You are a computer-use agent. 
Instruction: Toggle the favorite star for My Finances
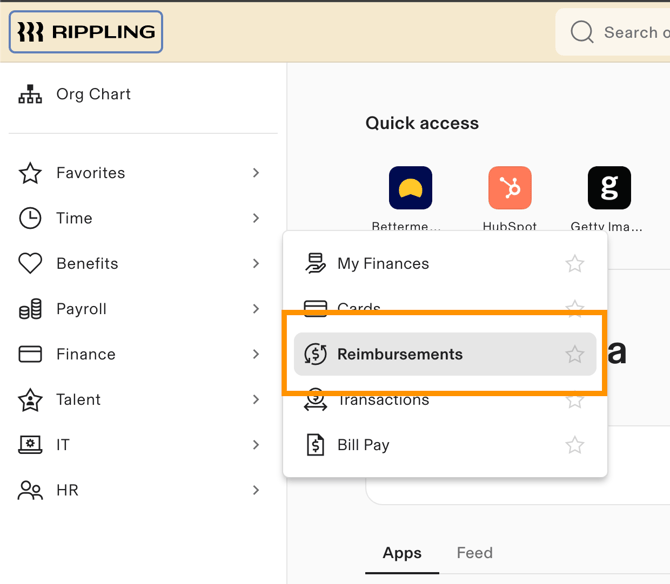click(x=575, y=264)
